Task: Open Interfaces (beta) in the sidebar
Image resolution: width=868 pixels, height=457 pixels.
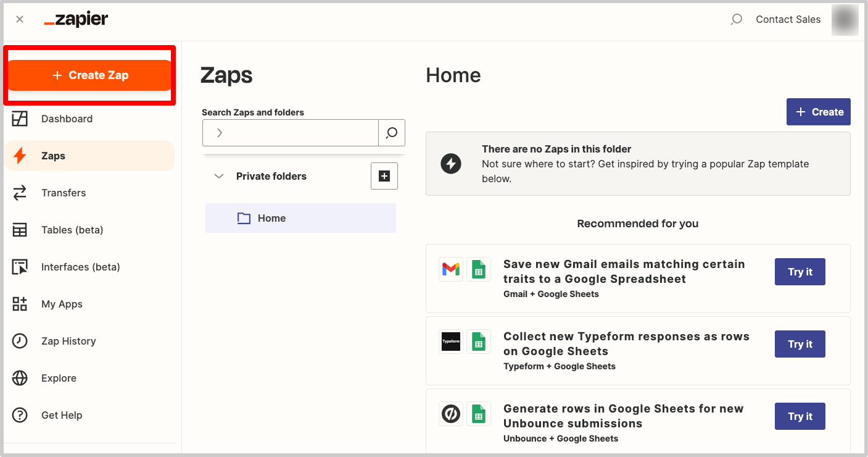Action: [x=81, y=267]
